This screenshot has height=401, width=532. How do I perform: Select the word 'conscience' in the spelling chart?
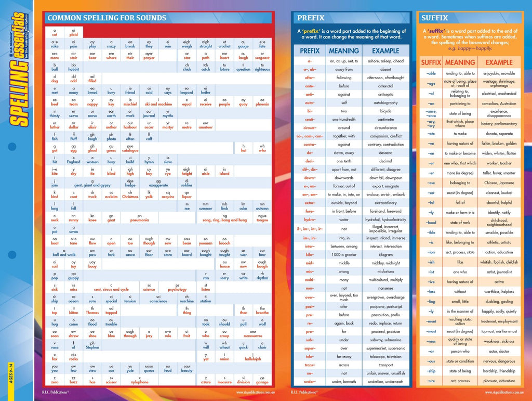point(158,301)
